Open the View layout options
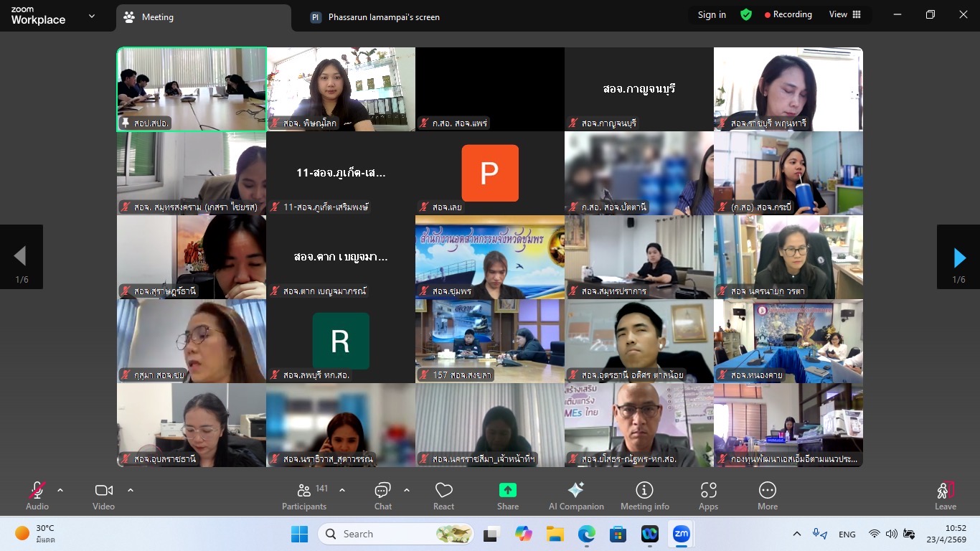980x551 pixels. click(845, 15)
